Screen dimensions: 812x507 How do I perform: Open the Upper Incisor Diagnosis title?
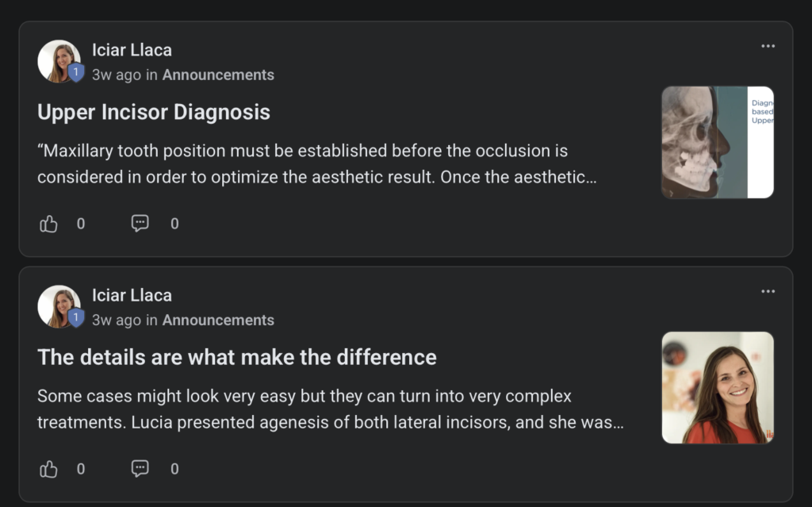pos(154,112)
